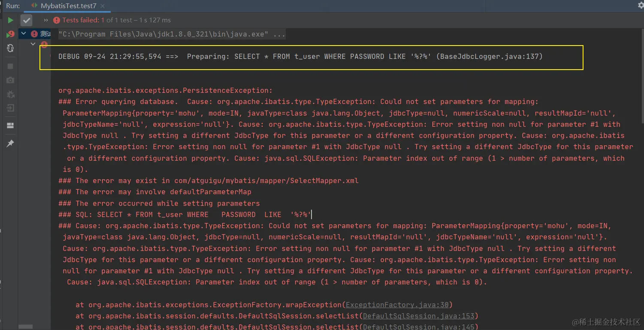Click the DEBUG 'Preparing: SELECT' log line
Image resolution: width=644 pixels, height=330 pixels.
click(x=300, y=57)
